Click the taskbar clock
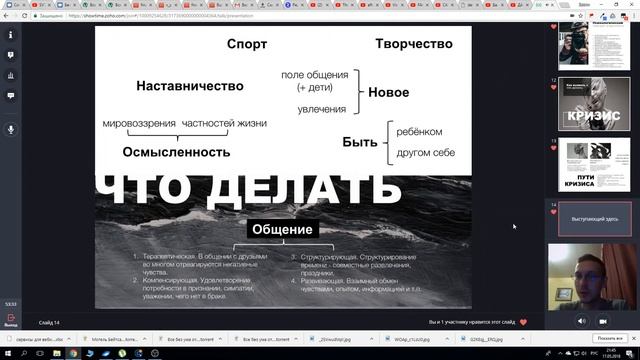 [611, 353]
